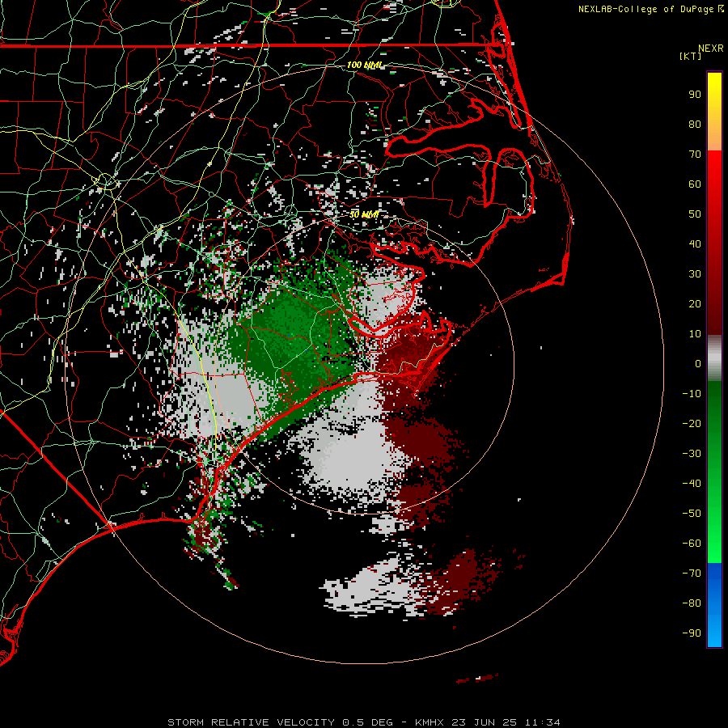Click the NEXR label above the color bar
728x728 pixels.
tap(711, 49)
